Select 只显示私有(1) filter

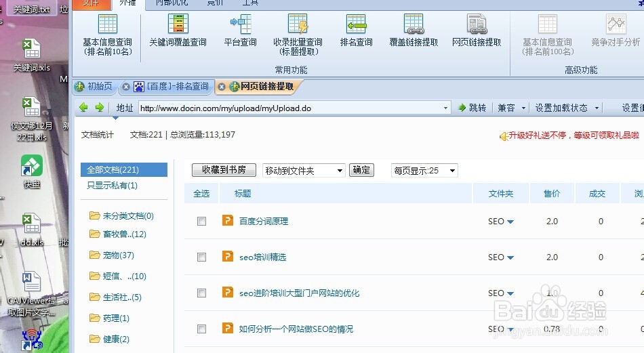coord(112,186)
